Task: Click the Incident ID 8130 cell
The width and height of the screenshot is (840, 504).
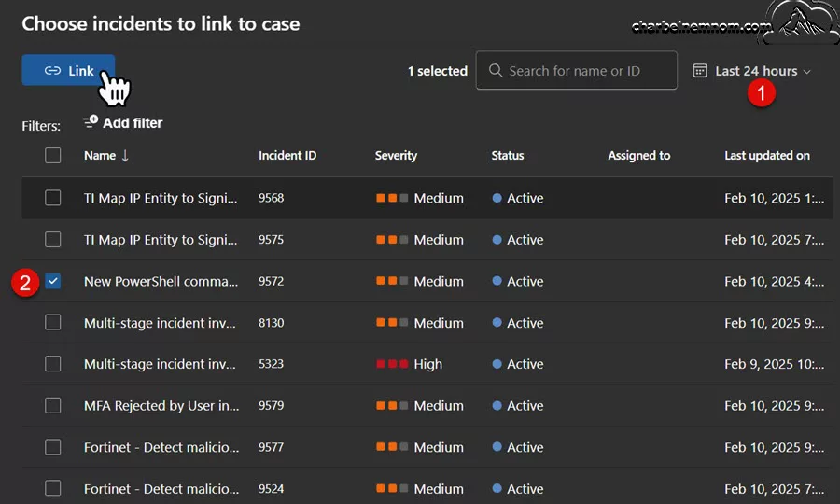Action: [271, 322]
